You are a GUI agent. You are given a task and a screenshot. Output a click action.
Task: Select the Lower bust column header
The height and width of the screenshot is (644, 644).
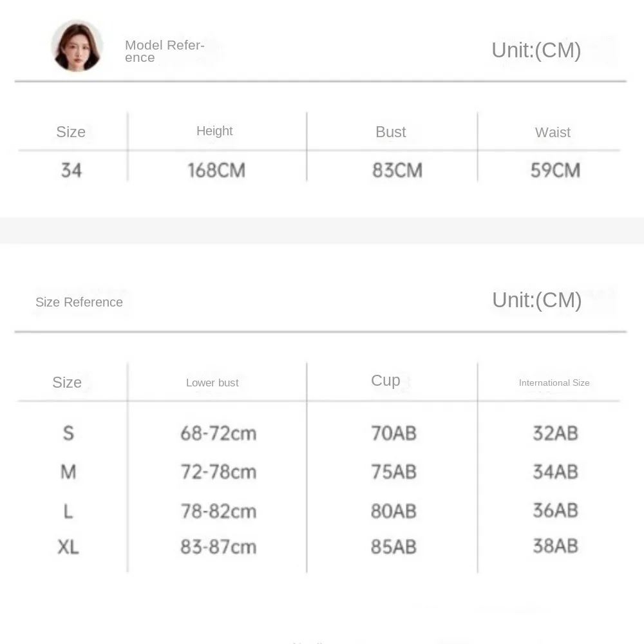(x=213, y=383)
